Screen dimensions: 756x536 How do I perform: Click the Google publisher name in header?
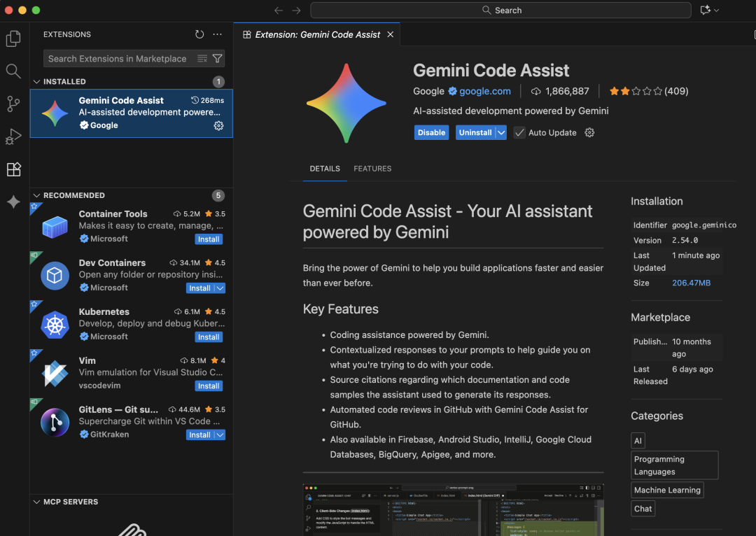(428, 91)
